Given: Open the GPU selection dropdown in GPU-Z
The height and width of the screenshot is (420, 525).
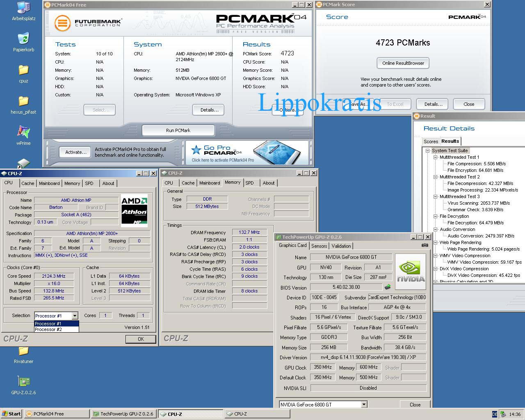Looking at the screenshot, I should [364, 404].
